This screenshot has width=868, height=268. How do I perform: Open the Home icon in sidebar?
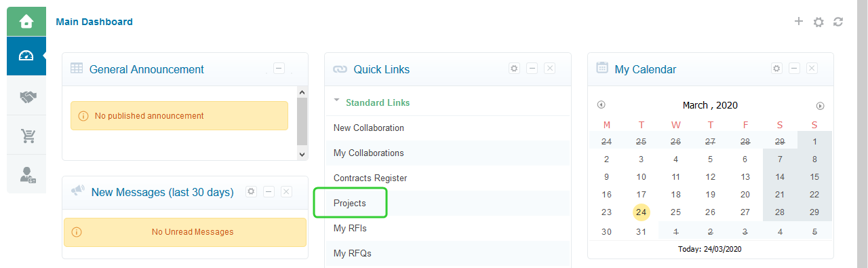click(x=26, y=22)
